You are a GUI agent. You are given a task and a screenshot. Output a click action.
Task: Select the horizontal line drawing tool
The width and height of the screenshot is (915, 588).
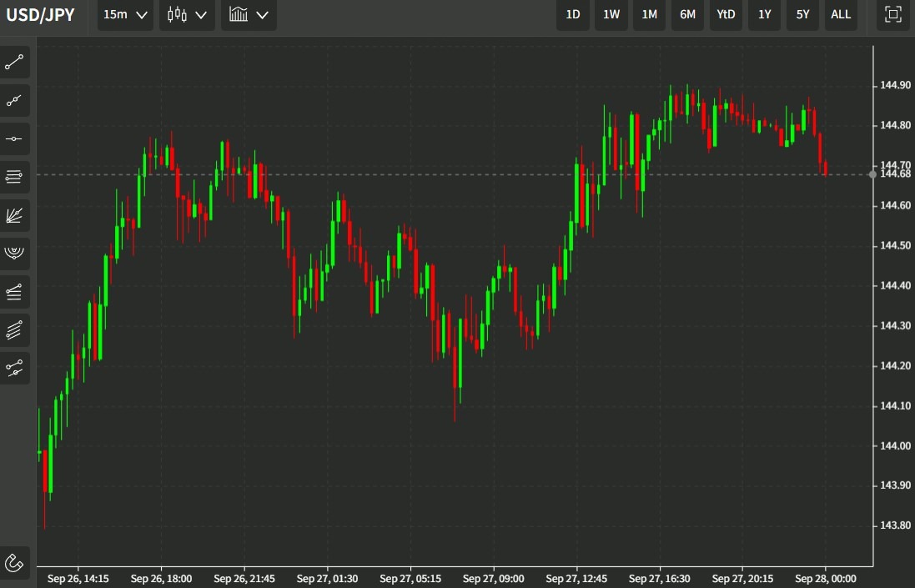pos(14,138)
